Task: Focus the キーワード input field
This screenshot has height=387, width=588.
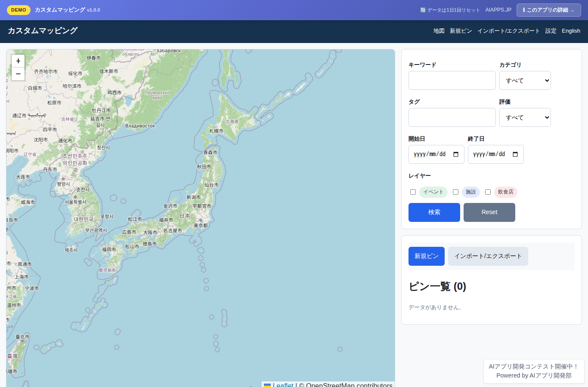Action: (x=452, y=80)
